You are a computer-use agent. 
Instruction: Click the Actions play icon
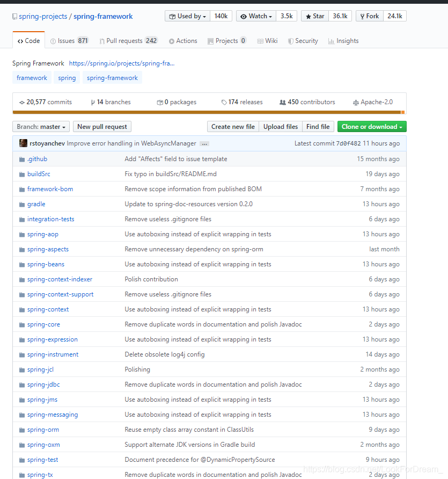[172, 41]
